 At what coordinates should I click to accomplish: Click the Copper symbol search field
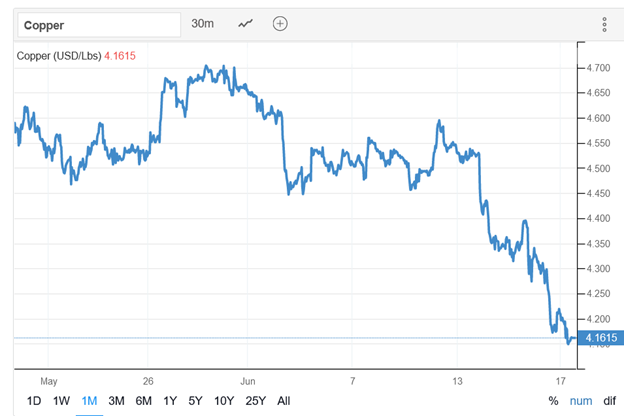pyautogui.click(x=94, y=24)
